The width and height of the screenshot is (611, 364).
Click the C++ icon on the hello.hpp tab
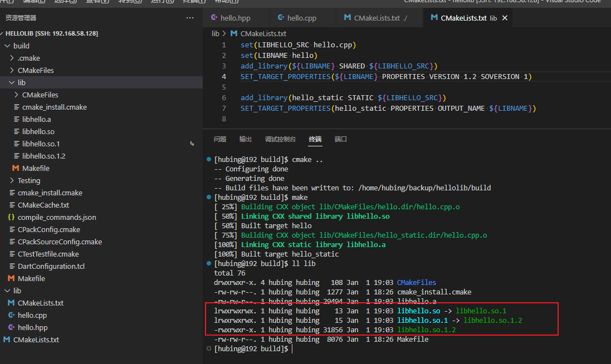click(x=214, y=17)
